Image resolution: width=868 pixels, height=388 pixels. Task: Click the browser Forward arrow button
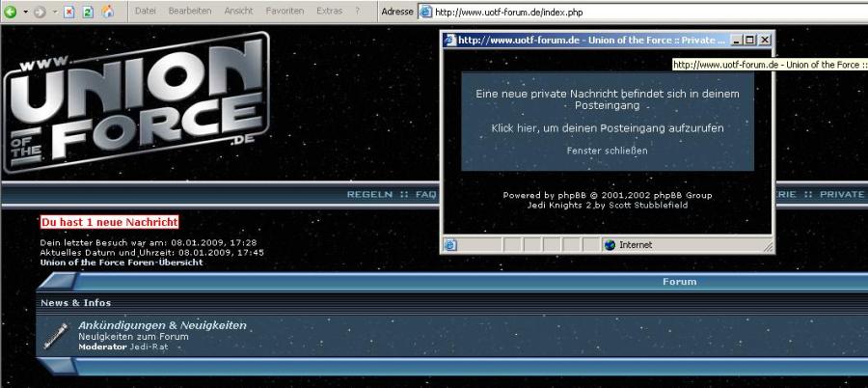(x=40, y=12)
